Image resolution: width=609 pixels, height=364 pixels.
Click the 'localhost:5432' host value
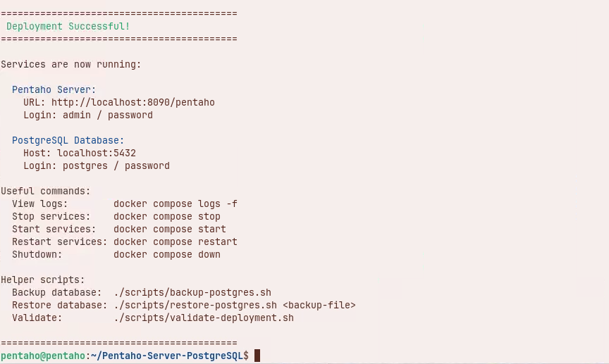click(96, 153)
